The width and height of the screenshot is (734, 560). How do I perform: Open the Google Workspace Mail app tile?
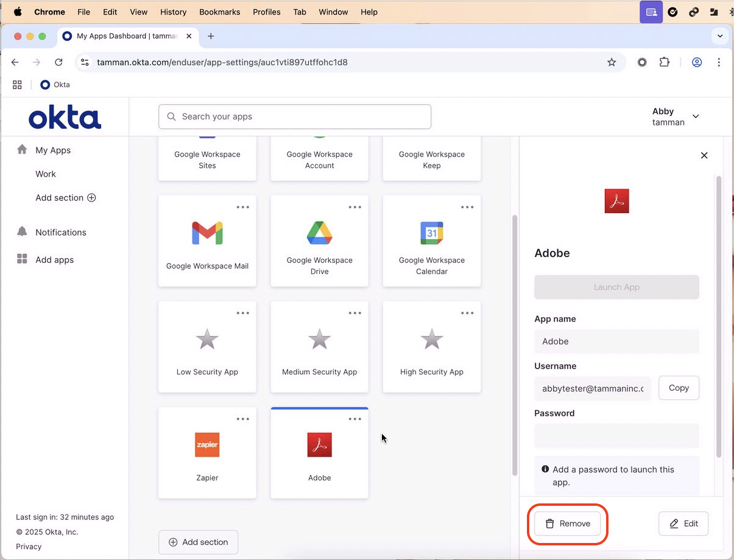tap(207, 241)
